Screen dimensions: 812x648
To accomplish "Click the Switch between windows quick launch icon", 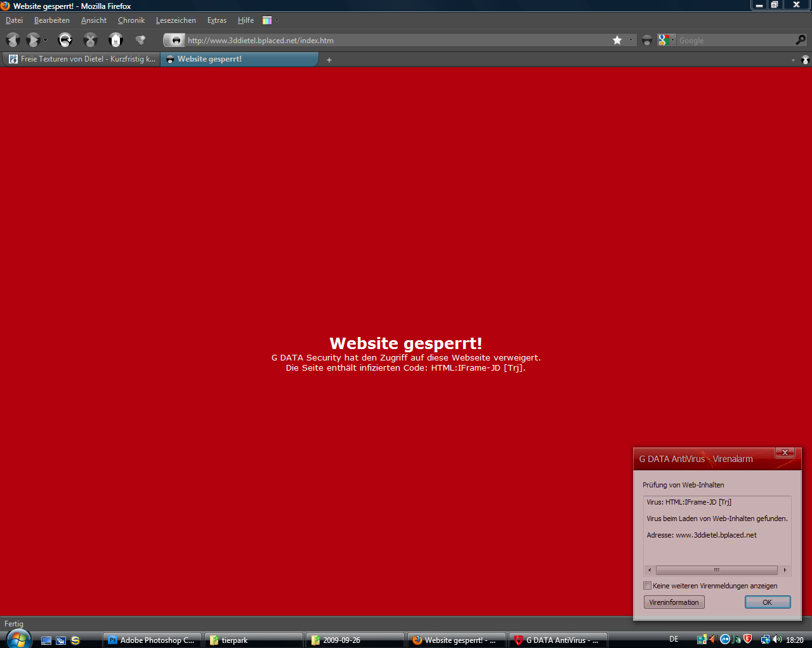I will [x=61, y=640].
